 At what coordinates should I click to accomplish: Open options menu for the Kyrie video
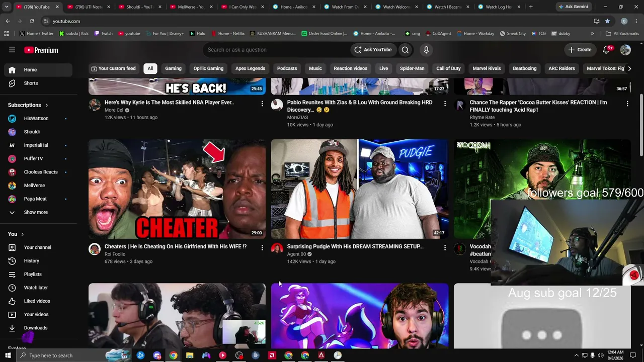pos(262,104)
